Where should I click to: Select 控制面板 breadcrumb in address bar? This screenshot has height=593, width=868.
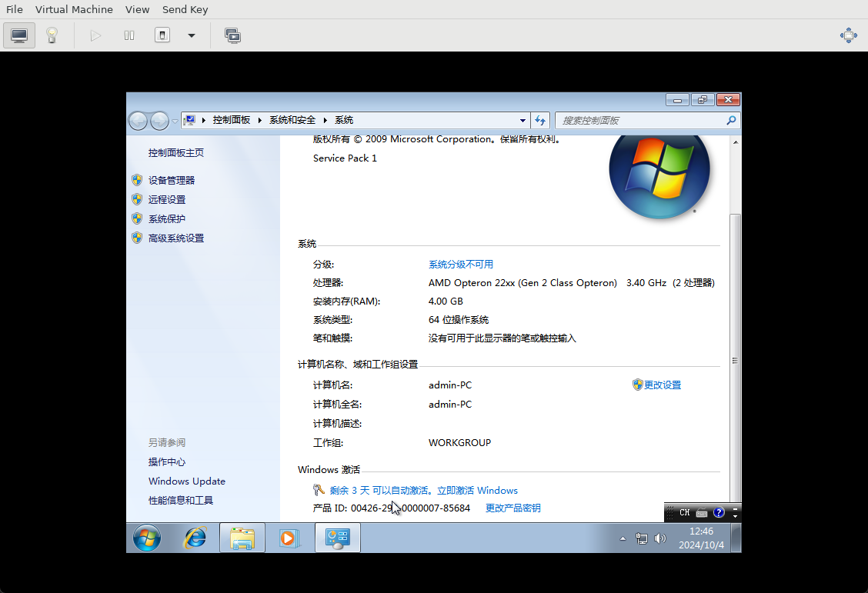(232, 120)
